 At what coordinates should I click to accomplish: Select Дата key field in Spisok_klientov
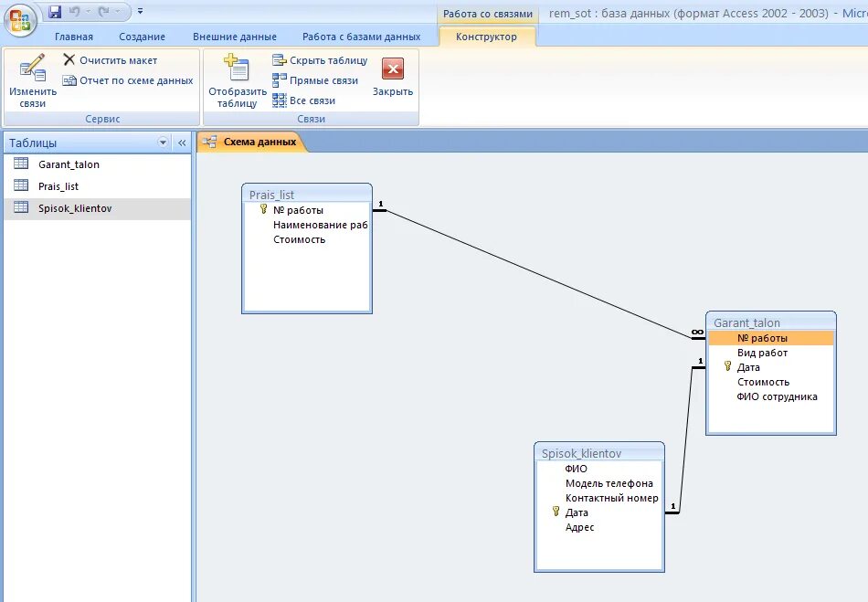tap(599, 512)
